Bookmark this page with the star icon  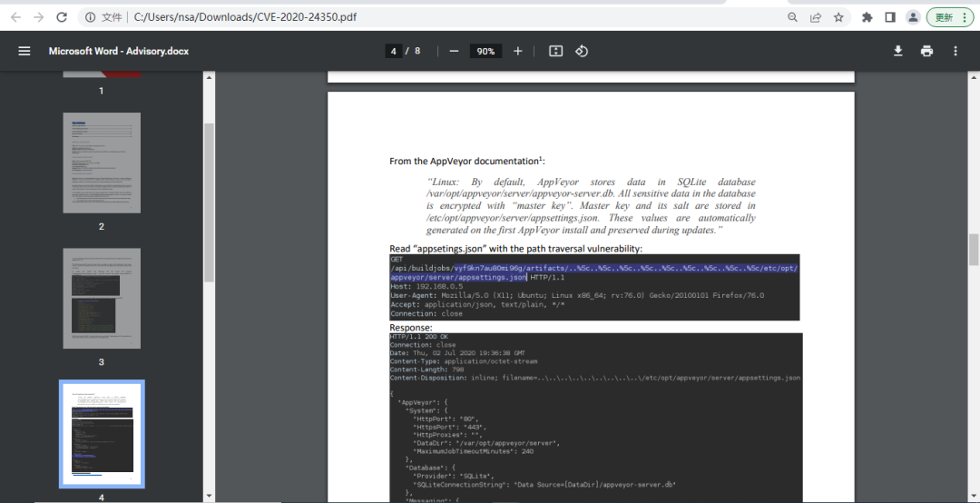(838, 17)
